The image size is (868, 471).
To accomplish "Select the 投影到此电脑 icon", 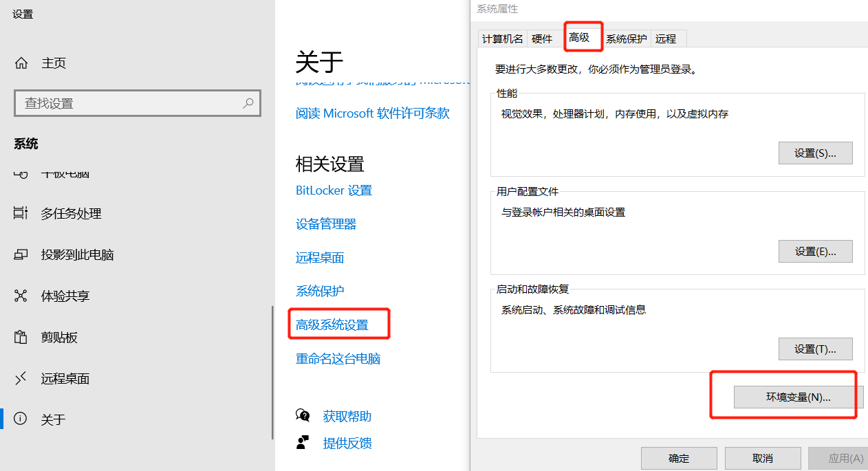I will [21, 255].
